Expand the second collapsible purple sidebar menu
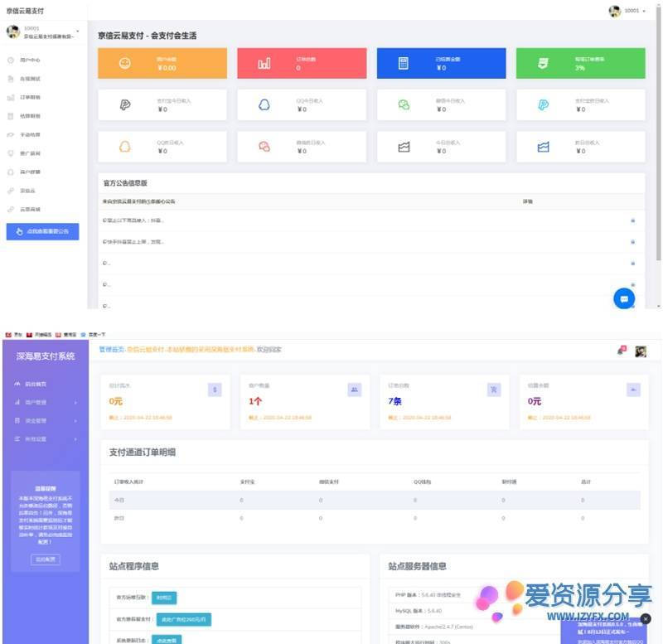This screenshot has width=663, height=644. [x=46, y=421]
